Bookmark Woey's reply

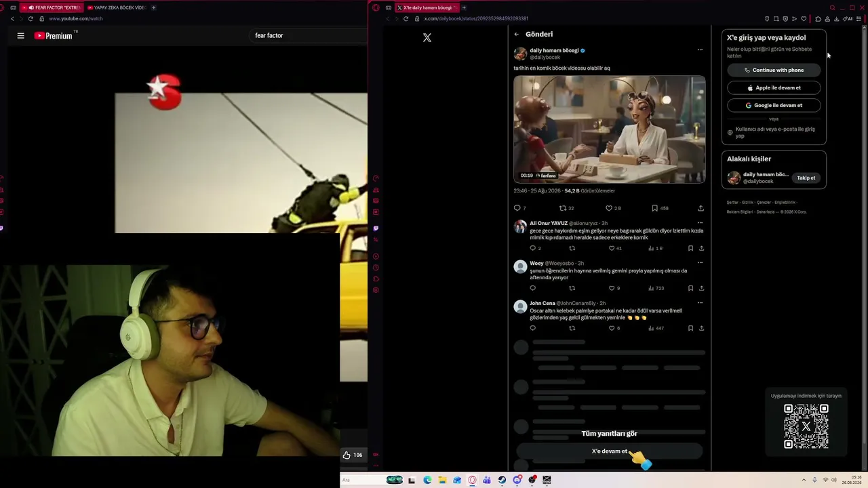coord(690,288)
